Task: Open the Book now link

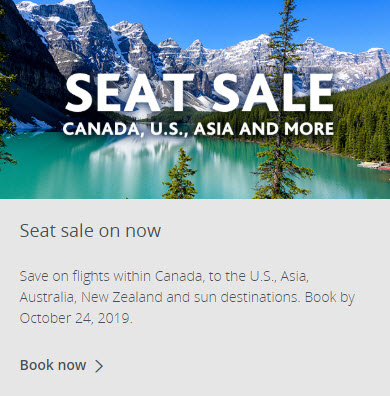Action: (62, 365)
